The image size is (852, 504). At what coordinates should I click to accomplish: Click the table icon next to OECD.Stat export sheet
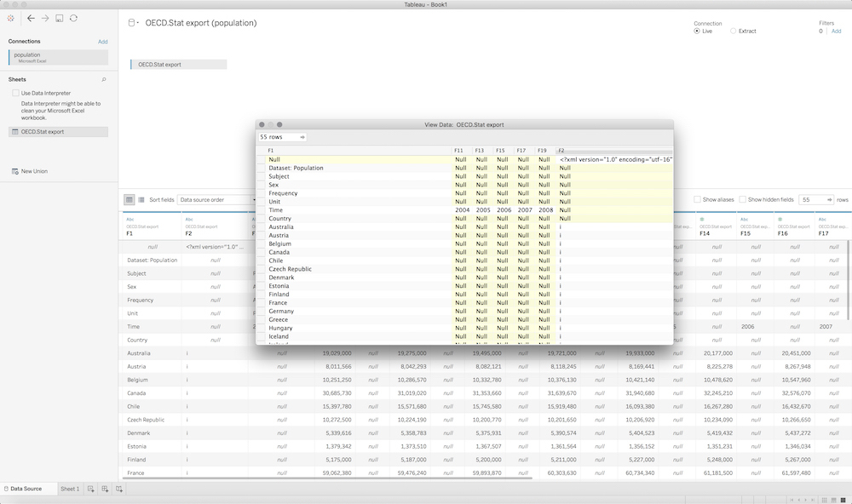[15, 131]
